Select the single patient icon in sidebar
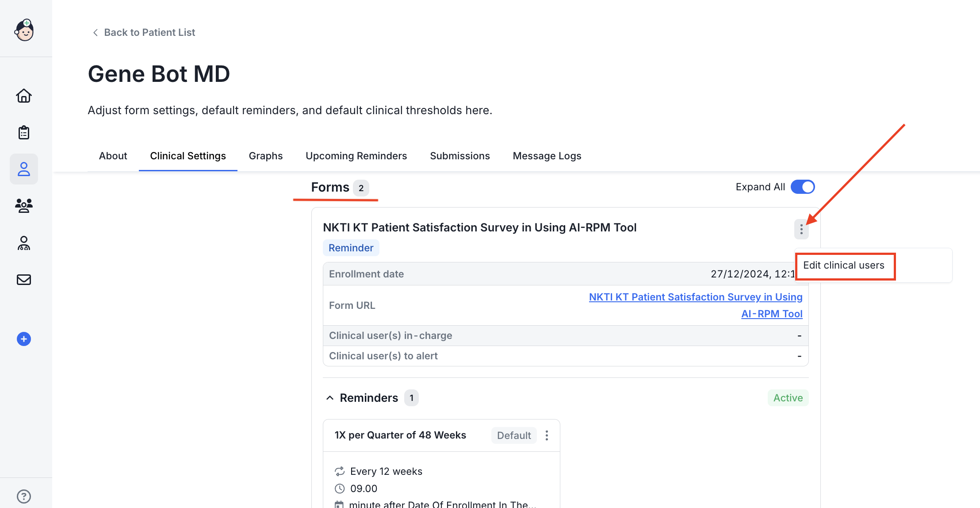The width and height of the screenshot is (980, 508). (24, 169)
